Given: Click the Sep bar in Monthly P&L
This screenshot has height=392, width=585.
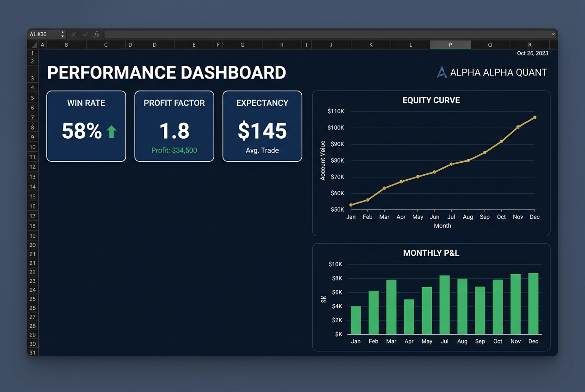Looking at the screenshot, I should (x=480, y=310).
